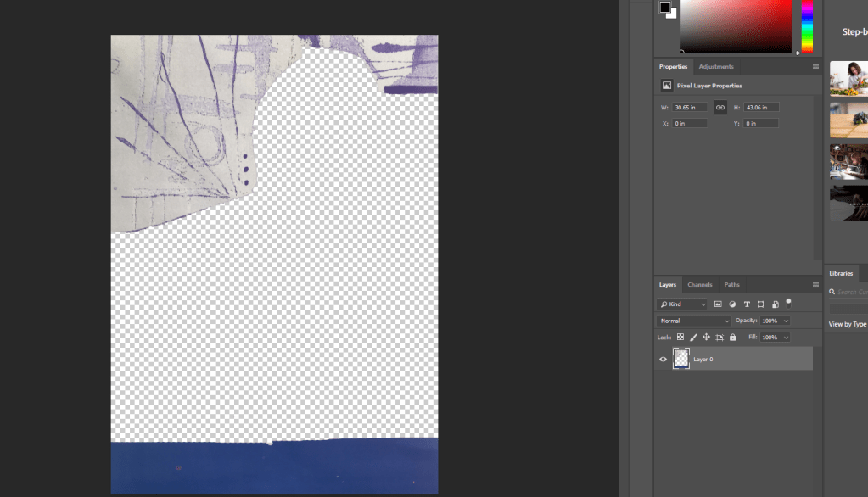Open the Kind filter dropdown
The height and width of the screenshot is (497, 868).
point(682,304)
